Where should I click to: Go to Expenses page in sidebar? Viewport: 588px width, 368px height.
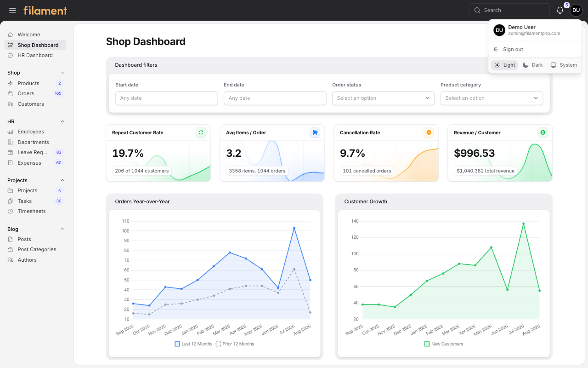point(35,163)
